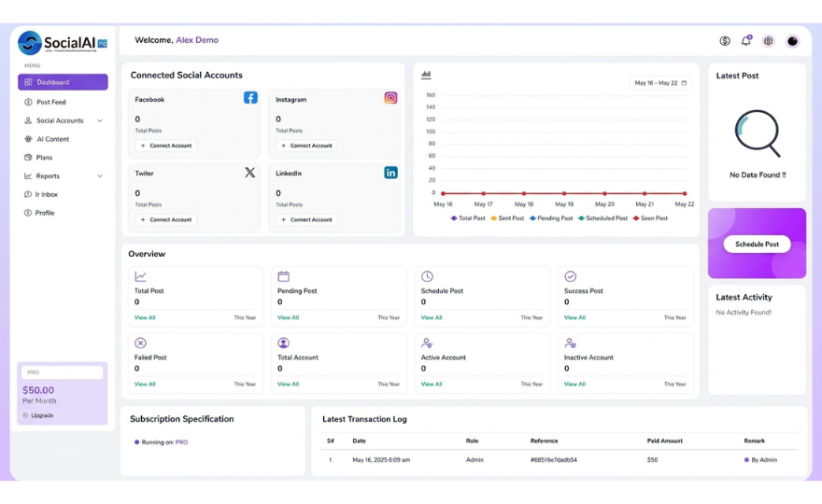Image resolution: width=822 pixels, height=504 pixels.
Task: Click the PRO subscription link
Action: pyautogui.click(x=181, y=442)
